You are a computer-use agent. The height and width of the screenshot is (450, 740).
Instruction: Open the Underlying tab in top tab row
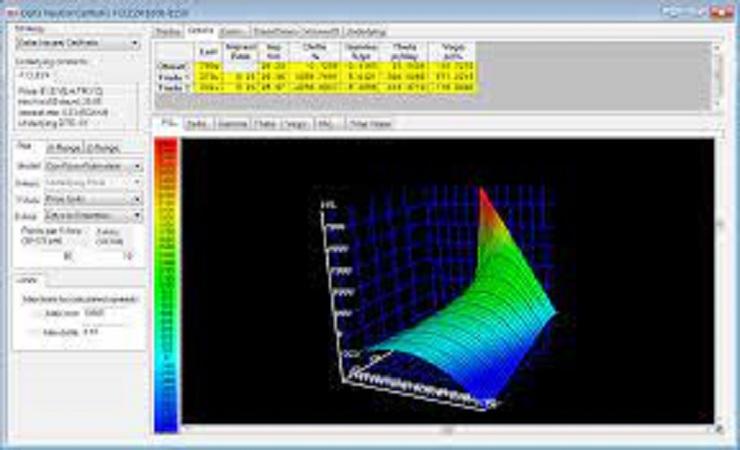coord(366,32)
